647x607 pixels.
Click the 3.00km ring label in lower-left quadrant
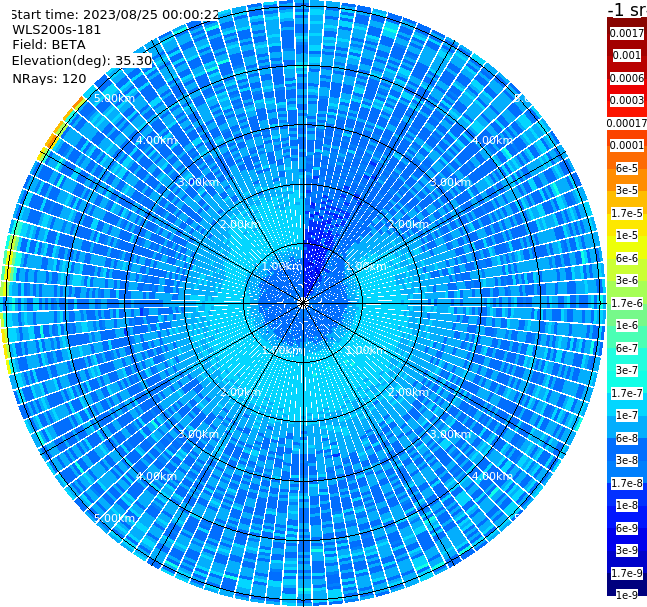[x=198, y=434]
